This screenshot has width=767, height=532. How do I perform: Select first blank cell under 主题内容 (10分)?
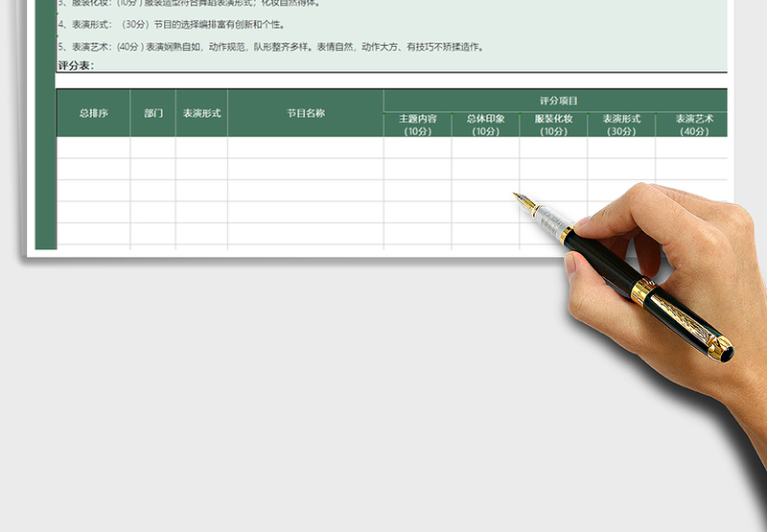(418, 148)
